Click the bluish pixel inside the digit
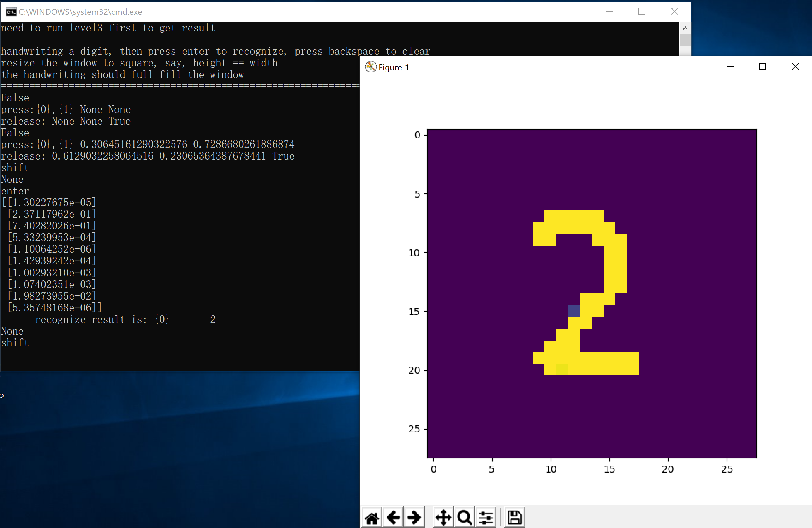 tap(574, 311)
